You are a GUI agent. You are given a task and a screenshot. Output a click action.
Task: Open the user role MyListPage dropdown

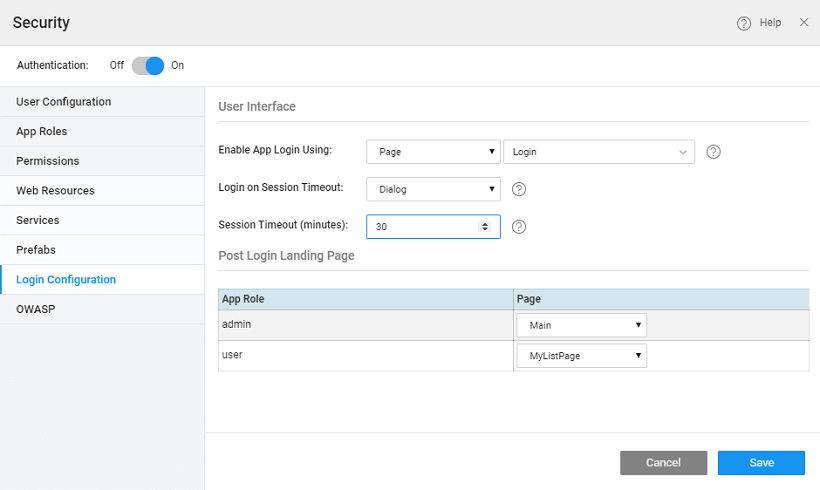tap(581, 356)
